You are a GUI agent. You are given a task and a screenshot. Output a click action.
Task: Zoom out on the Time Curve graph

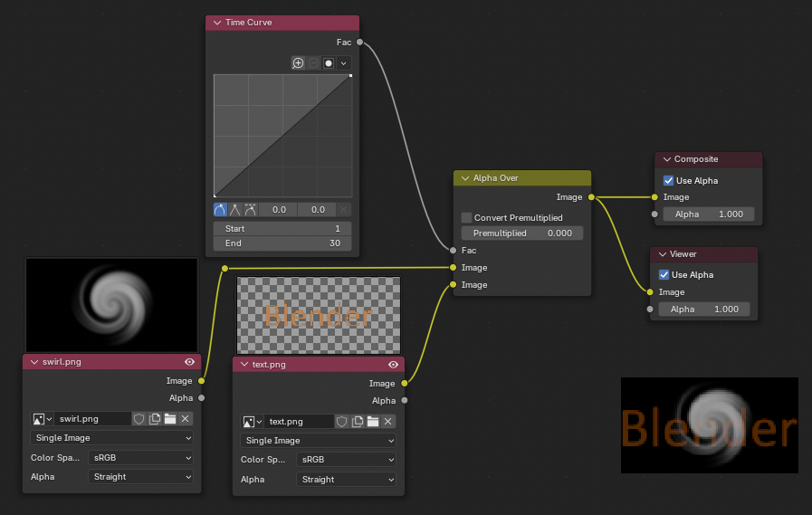tap(313, 63)
